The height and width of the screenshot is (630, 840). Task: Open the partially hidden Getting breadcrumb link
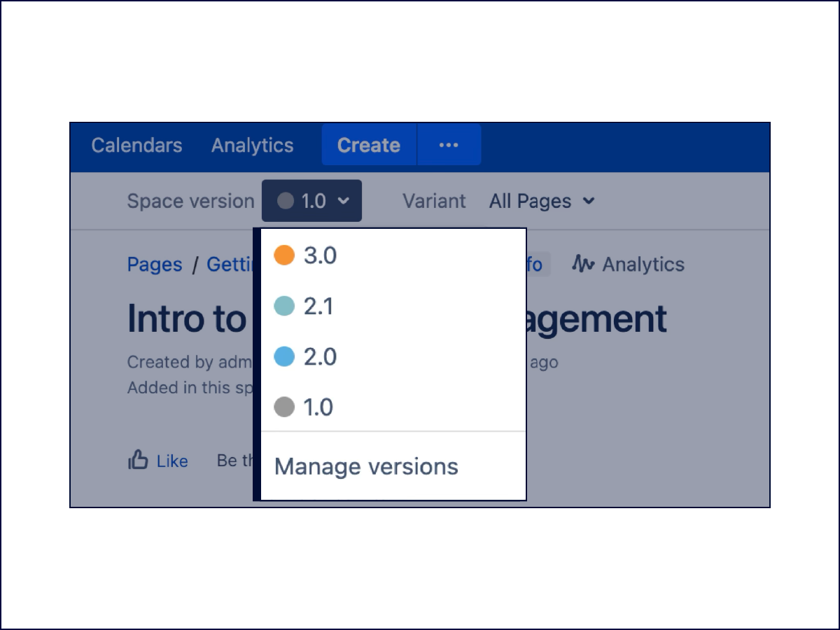[x=230, y=265]
